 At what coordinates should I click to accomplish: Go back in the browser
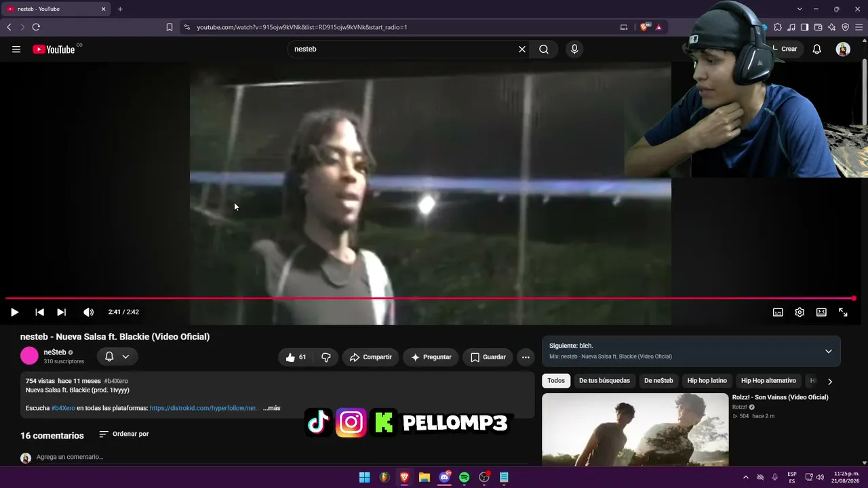[9, 27]
